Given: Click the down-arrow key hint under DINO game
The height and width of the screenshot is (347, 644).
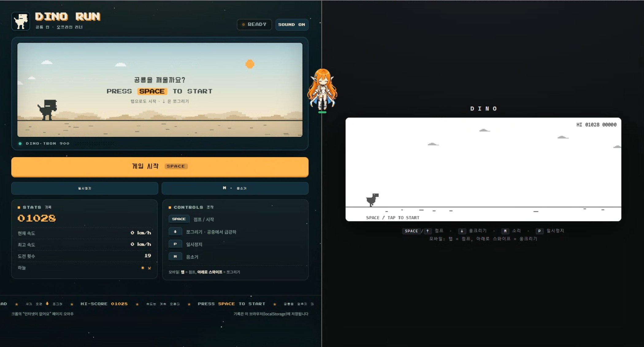Looking at the screenshot, I should (462, 231).
